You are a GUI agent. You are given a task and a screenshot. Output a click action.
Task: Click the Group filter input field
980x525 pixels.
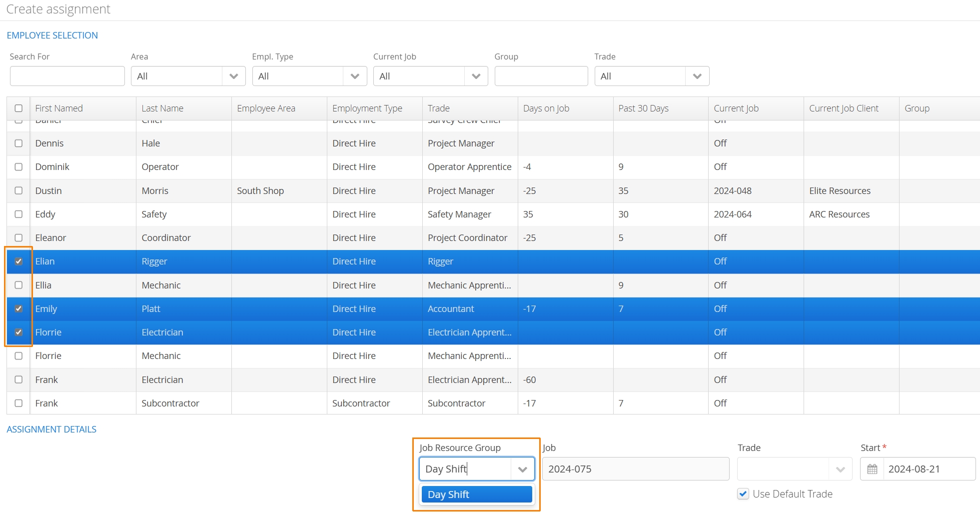coord(541,76)
